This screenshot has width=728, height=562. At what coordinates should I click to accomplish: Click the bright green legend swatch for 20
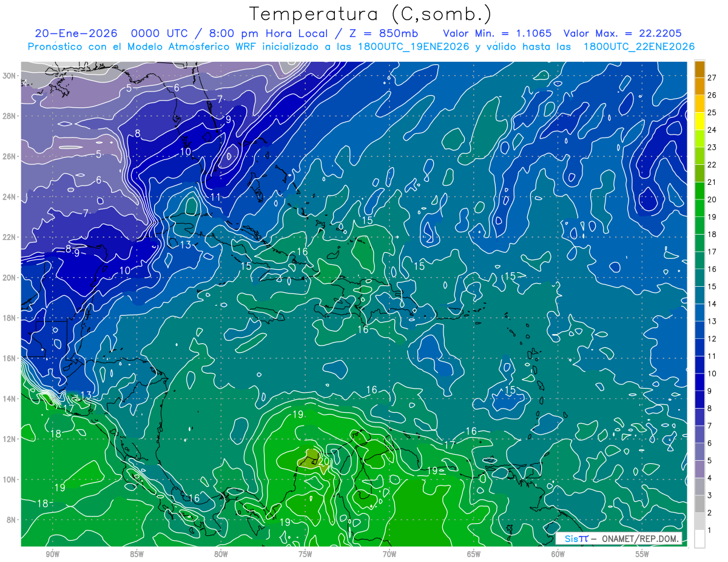[699, 191]
